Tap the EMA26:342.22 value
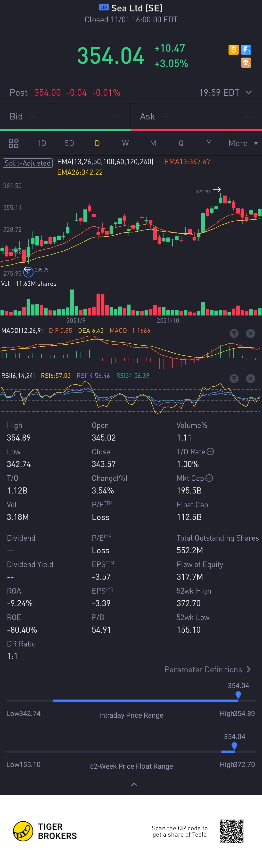 pyautogui.click(x=80, y=172)
